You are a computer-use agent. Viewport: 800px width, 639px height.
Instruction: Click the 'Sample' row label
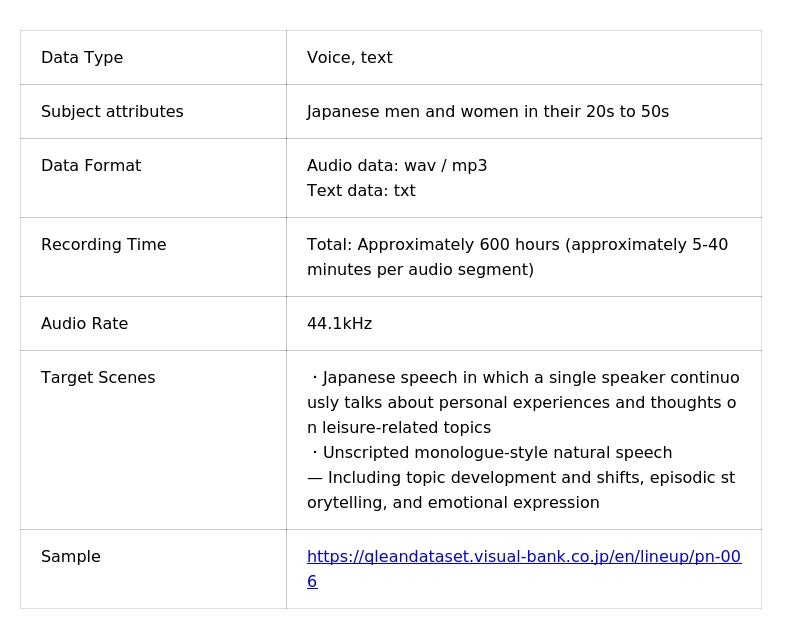click(x=71, y=557)
